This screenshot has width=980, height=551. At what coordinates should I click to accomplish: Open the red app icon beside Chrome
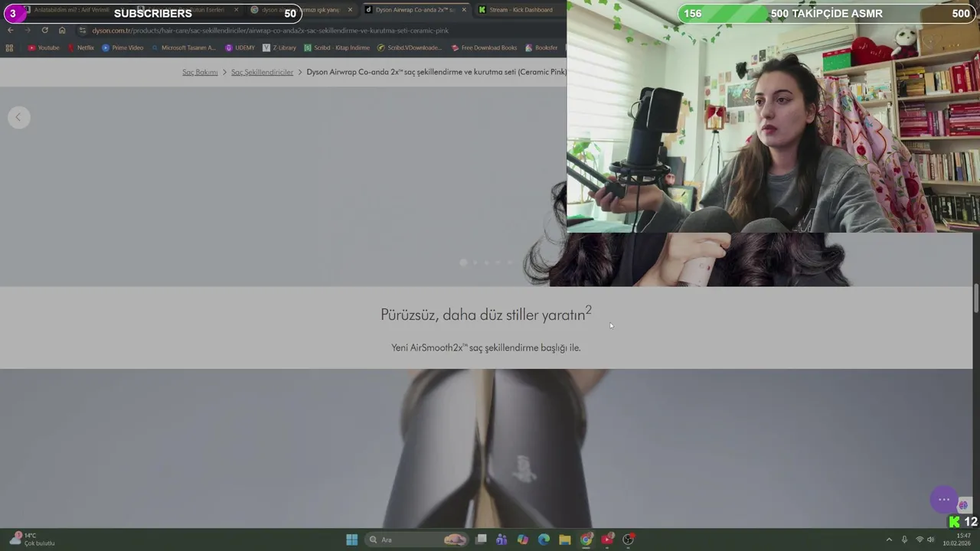[607, 540]
